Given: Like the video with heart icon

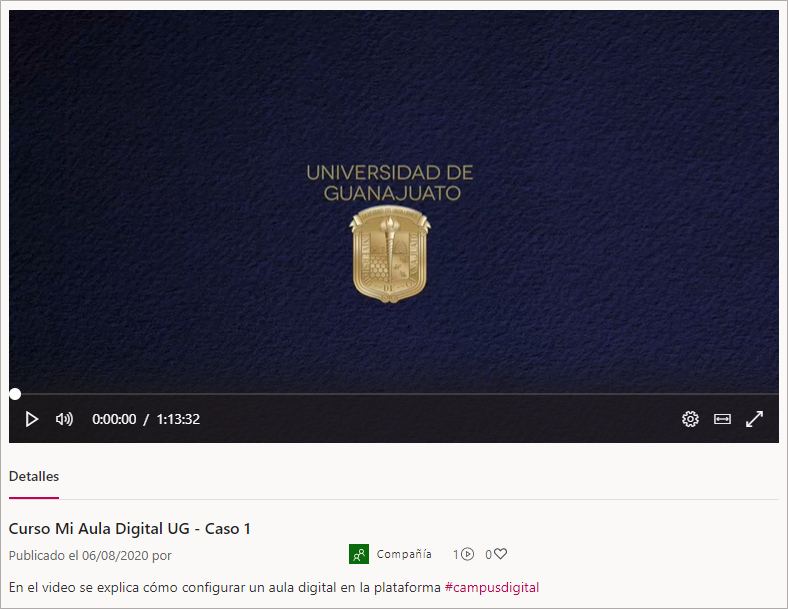Looking at the screenshot, I should pyautogui.click(x=501, y=554).
